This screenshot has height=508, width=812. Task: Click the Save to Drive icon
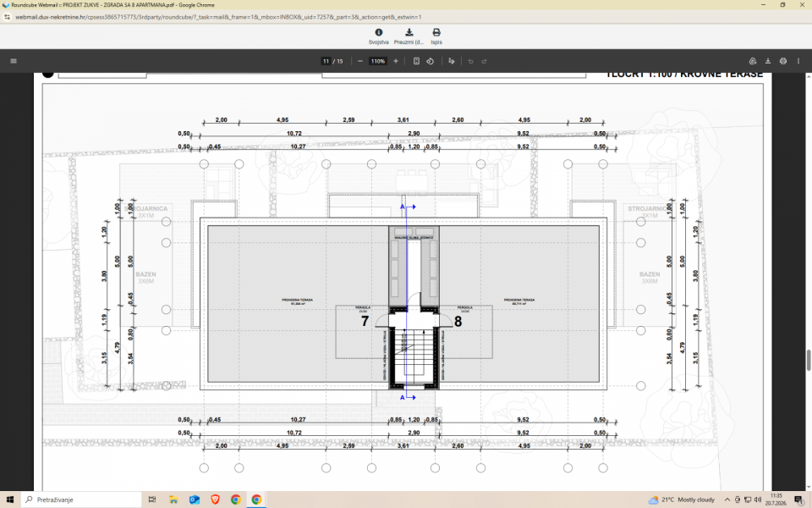click(753, 61)
